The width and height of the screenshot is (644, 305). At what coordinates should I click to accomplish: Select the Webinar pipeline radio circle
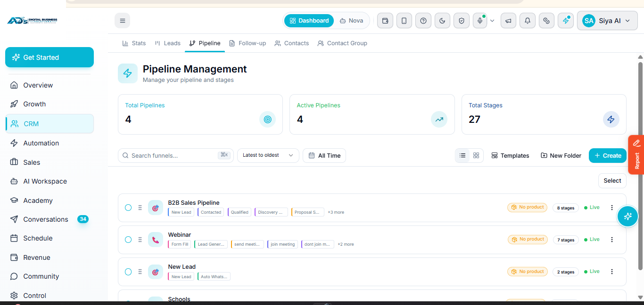point(128,240)
